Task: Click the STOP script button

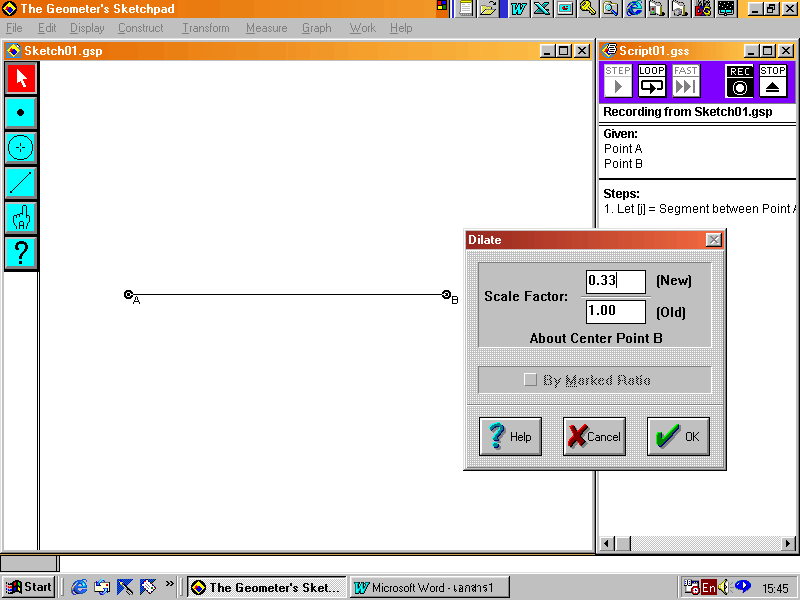Action: click(773, 81)
